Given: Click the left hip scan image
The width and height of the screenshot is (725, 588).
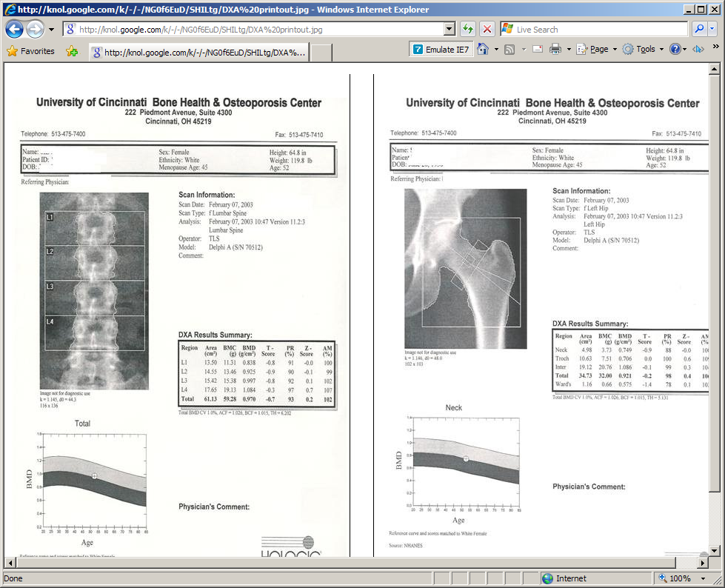Looking at the screenshot, I should pyautogui.click(x=465, y=269).
